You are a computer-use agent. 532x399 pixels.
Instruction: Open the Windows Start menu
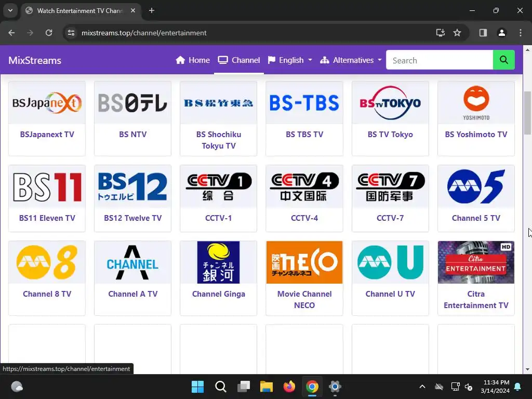(x=197, y=387)
